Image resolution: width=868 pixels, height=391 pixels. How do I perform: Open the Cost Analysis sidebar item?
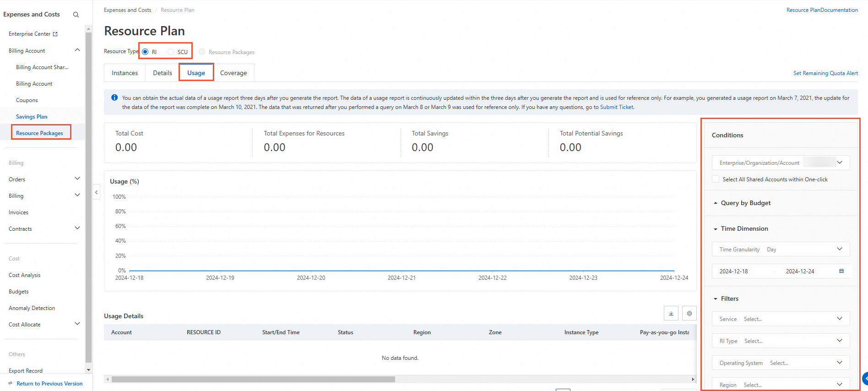coord(25,275)
